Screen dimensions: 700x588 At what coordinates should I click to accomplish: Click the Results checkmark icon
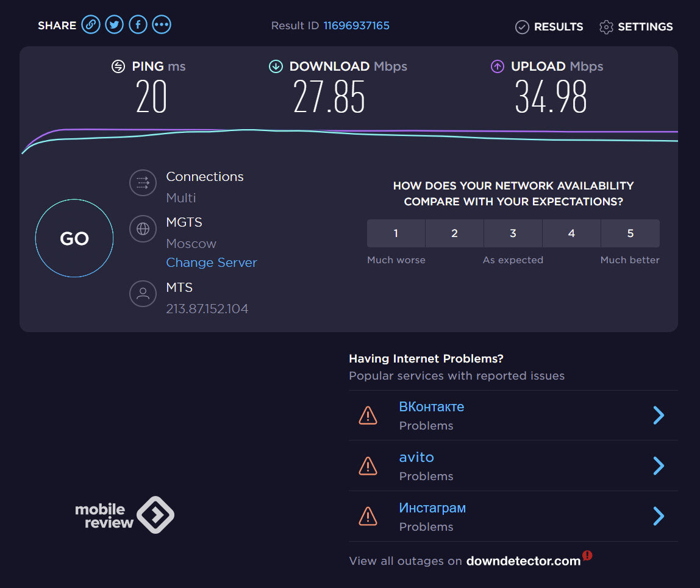pyautogui.click(x=522, y=27)
